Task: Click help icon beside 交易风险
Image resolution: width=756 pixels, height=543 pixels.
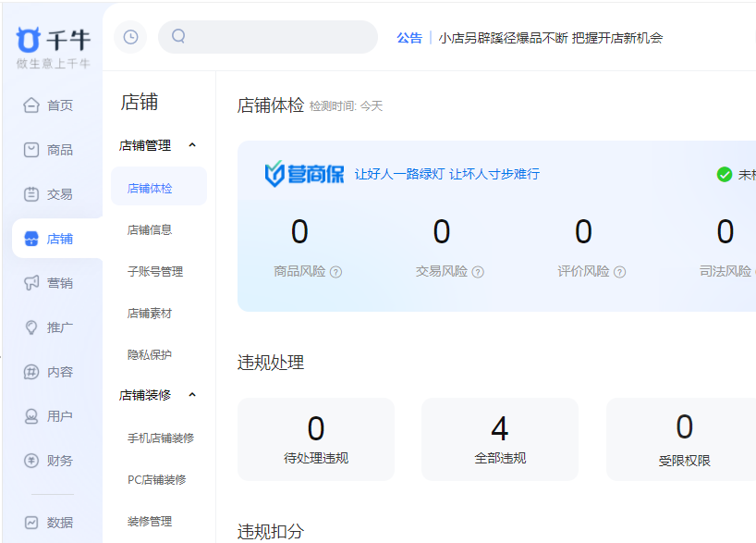Action: 478,272
